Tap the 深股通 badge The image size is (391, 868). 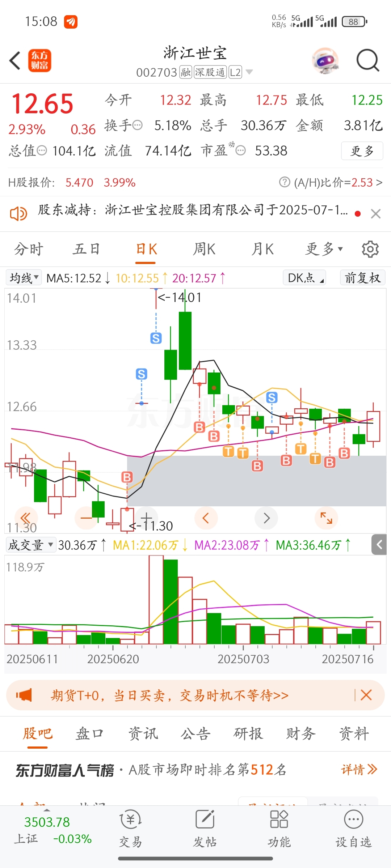click(210, 72)
